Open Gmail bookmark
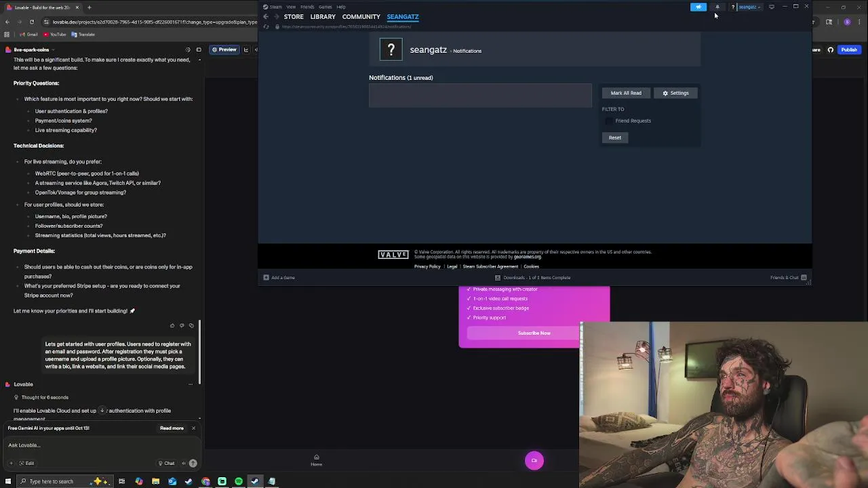The image size is (868, 488). 28,35
